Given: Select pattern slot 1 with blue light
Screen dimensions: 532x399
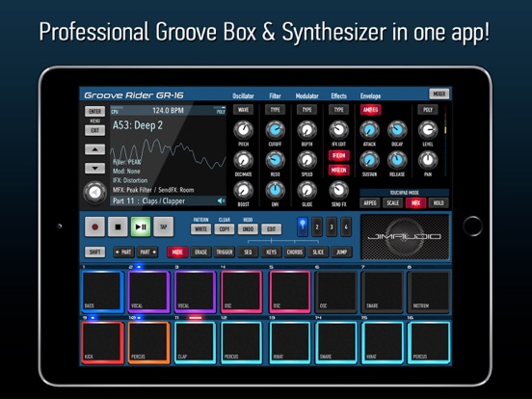Looking at the screenshot, I should (303, 226).
